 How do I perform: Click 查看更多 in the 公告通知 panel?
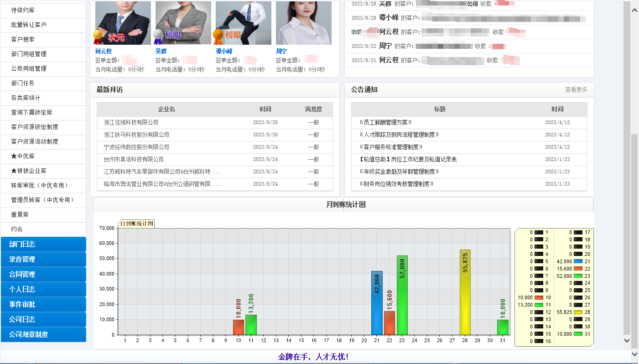[x=576, y=90]
